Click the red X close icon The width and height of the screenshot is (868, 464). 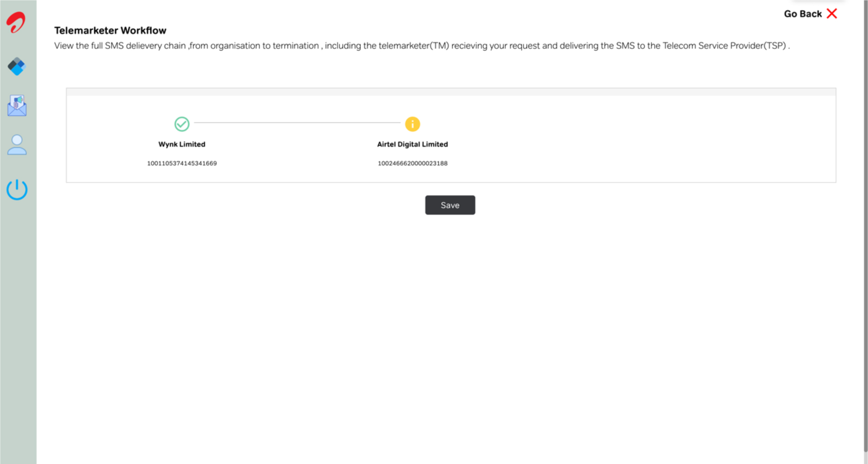coord(832,13)
